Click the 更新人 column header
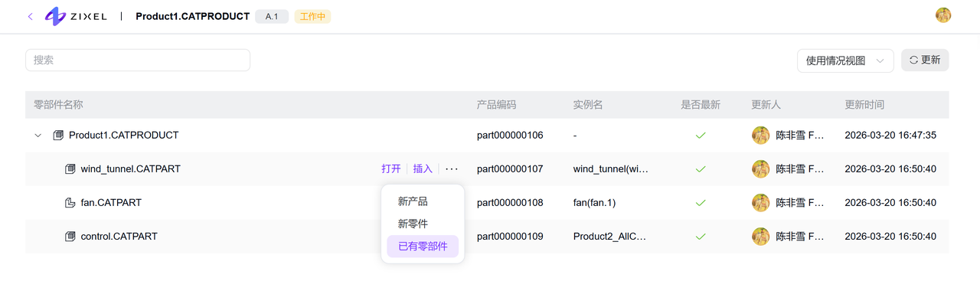The width and height of the screenshot is (980, 291). tap(766, 105)
